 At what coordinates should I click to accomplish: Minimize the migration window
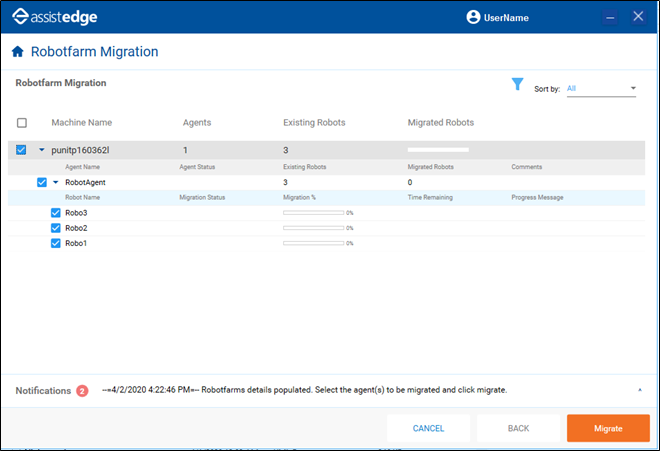611,17
